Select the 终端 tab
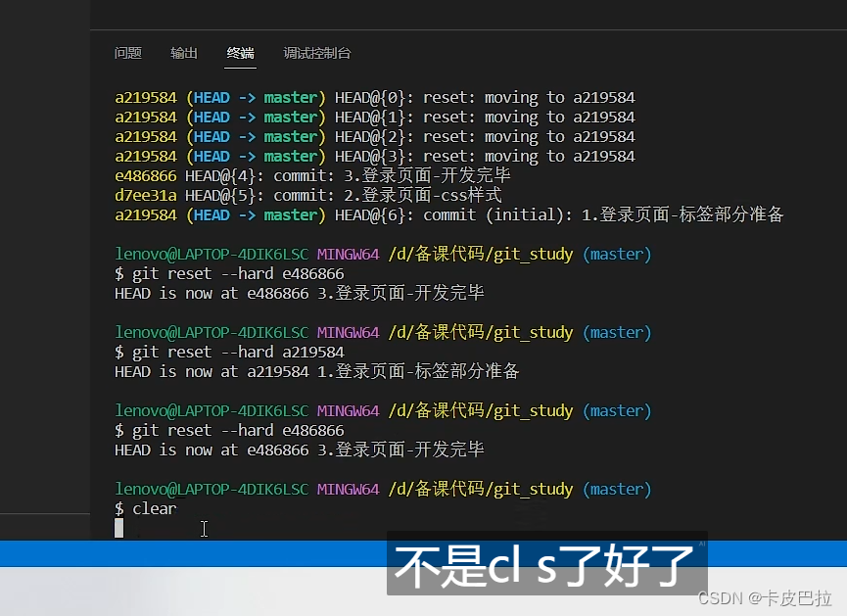Image resolution: width=847 pixels, height=616 pixels. click(x=240, y=53)
